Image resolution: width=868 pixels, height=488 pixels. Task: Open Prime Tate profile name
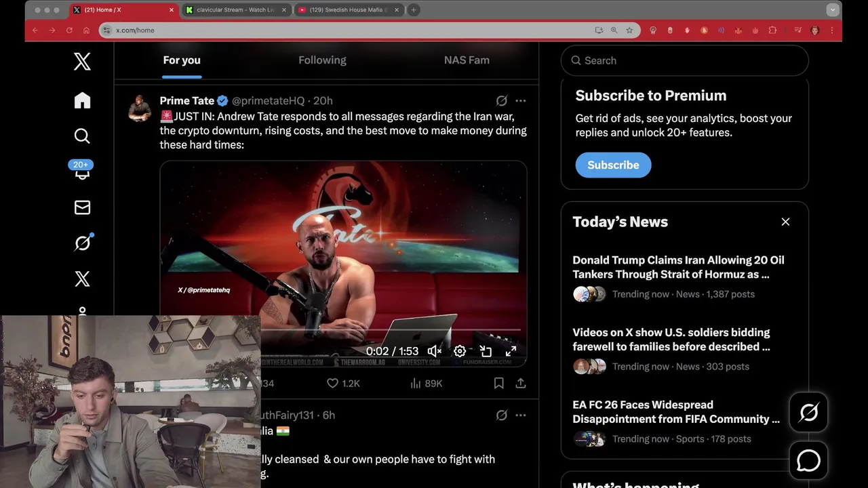(187, 100)
